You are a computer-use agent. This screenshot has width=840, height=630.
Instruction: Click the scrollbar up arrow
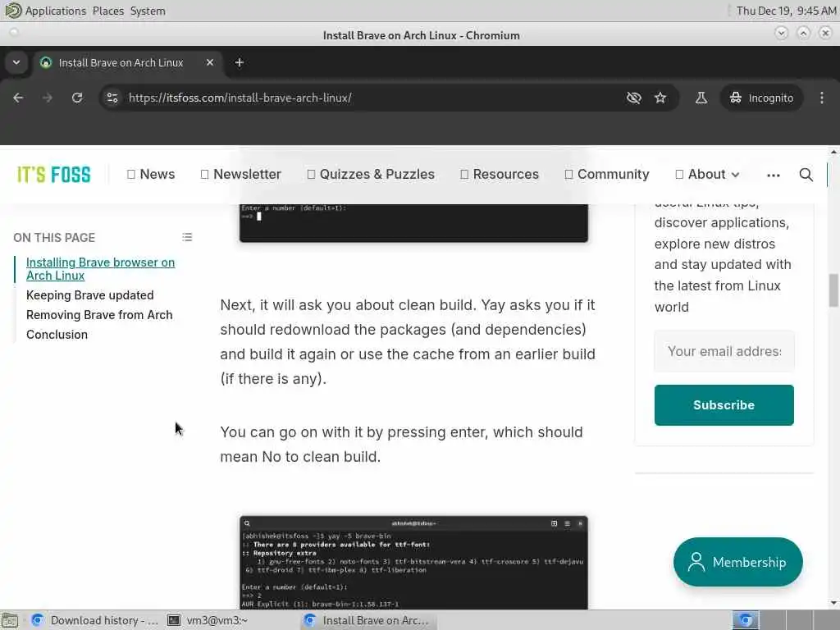click(833, 153)
